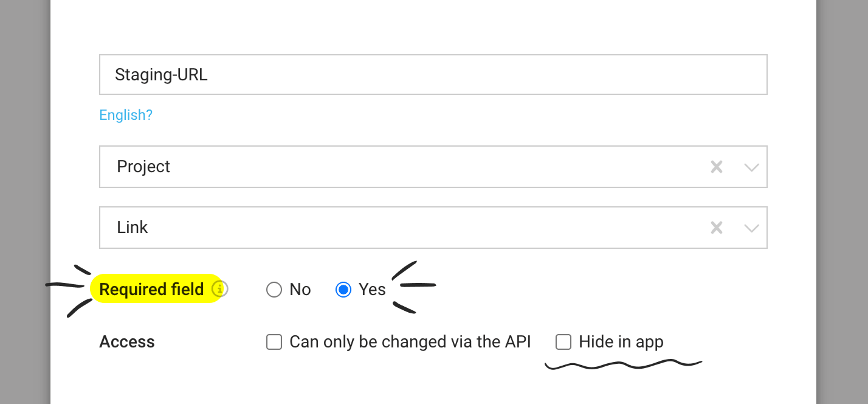Screen dimensions: 868x404
Task: Click the info icon beside Required field
Action: tap(220, 290)
